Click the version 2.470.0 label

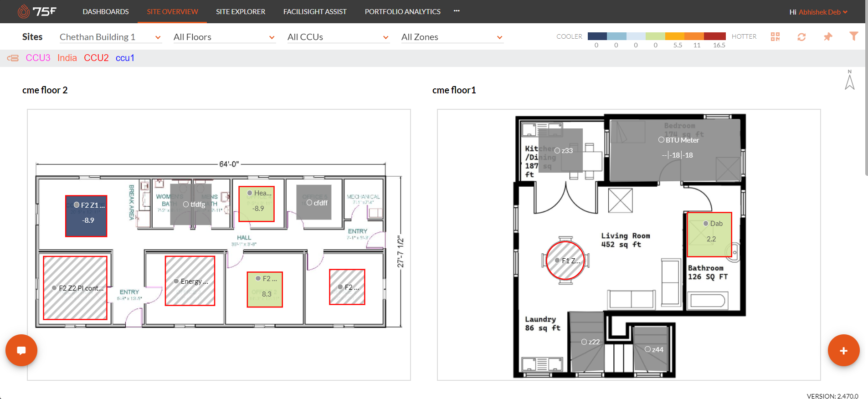832,396
